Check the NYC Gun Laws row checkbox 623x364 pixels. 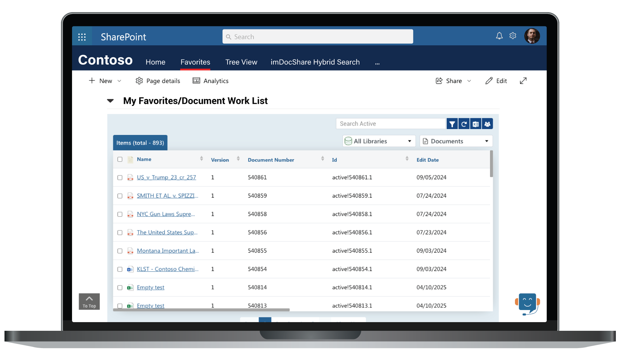pyautogui.click(x=120, y=214)
